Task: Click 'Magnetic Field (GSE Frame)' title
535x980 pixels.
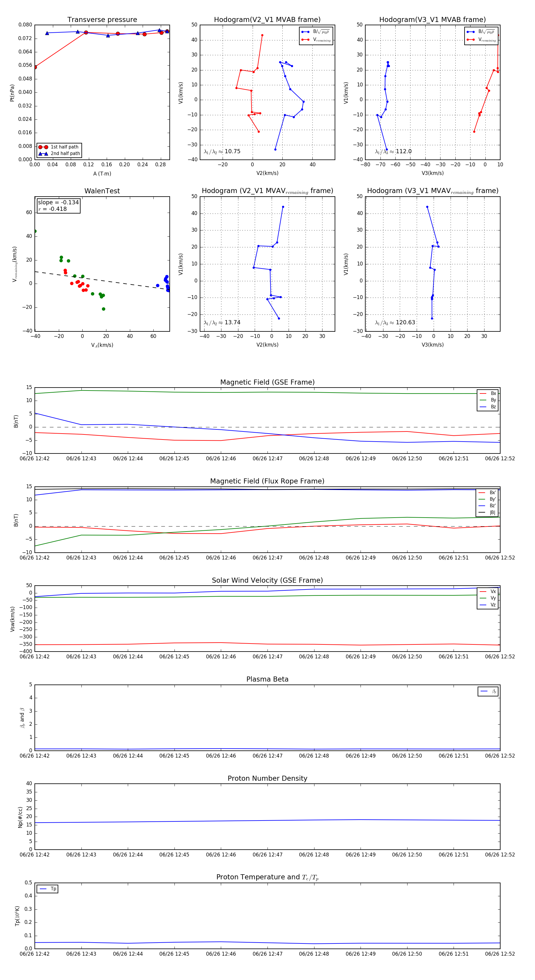Action: [267, 382]
